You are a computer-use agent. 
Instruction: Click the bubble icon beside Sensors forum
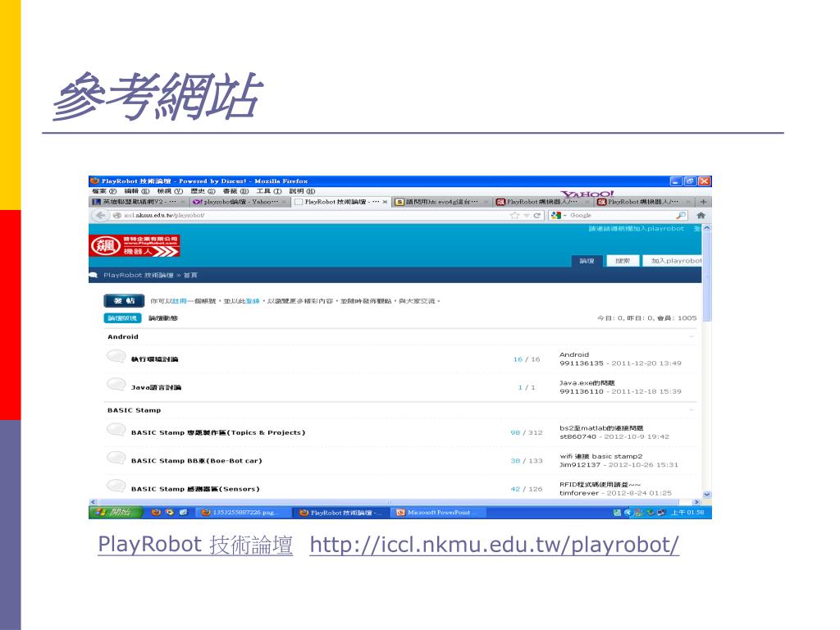pos(116,486)
